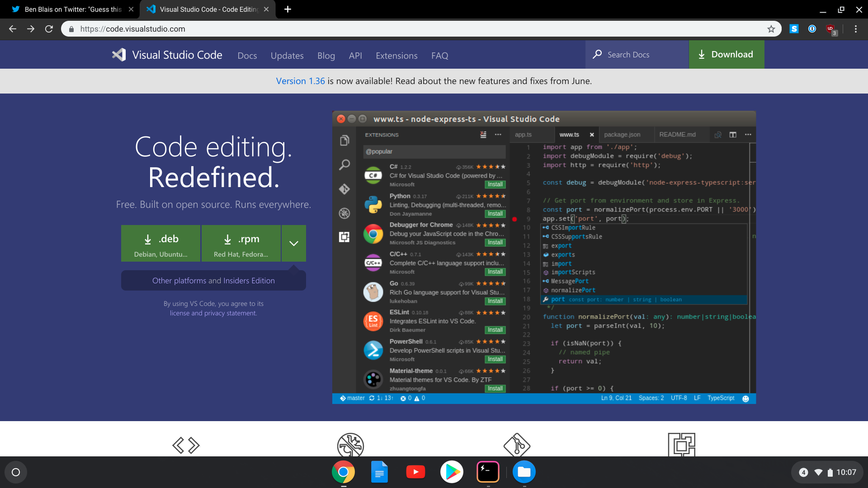The width and height of the screenshot is (868, 488).
Task: Open the Terminal app from the shelf
Action: [488, 472]
